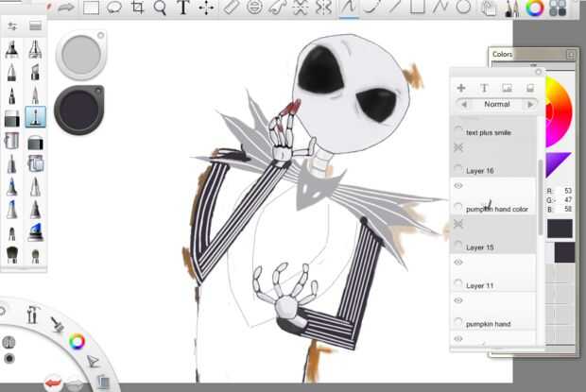Show the hidden Layer 16 via its crossed eye
This screenshot has width=586, height=392.
click(458, 148)
